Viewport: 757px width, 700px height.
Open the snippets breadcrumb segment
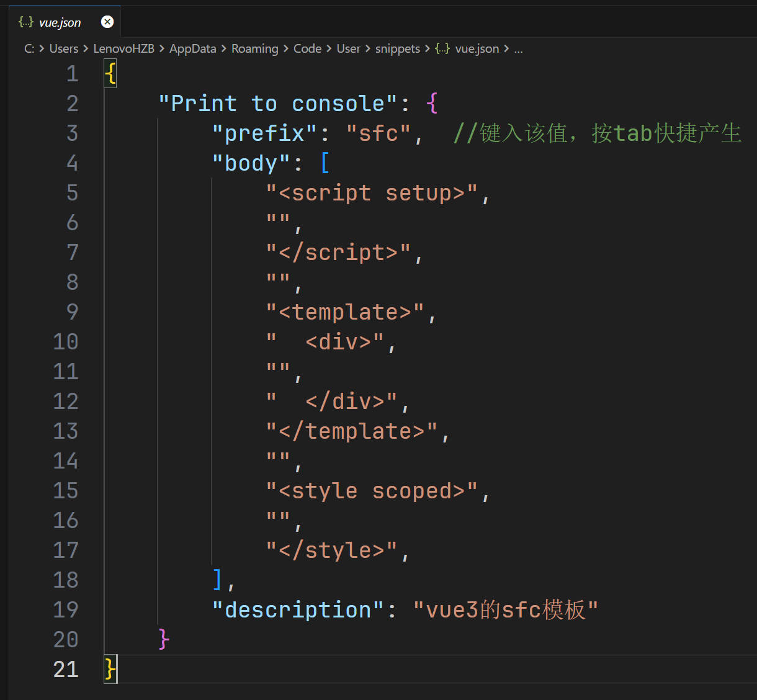tap(398, 48)
